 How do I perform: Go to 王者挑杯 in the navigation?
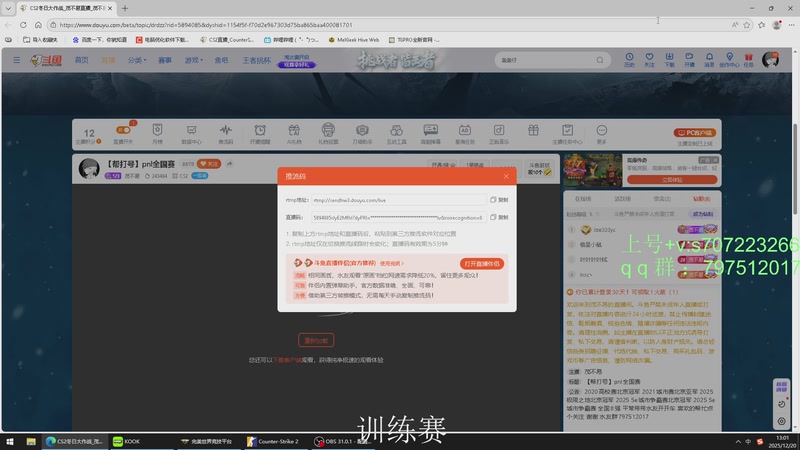tap(257, 60)
